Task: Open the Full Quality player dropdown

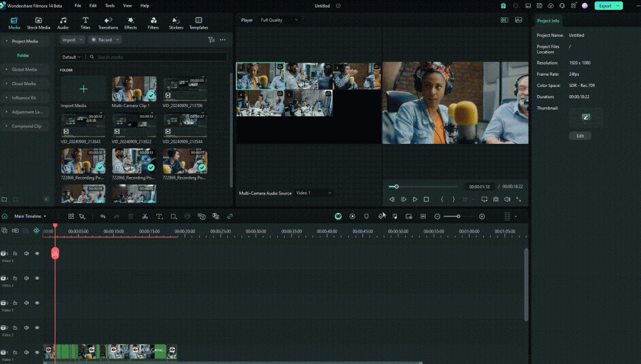Action: click(279, 20)
